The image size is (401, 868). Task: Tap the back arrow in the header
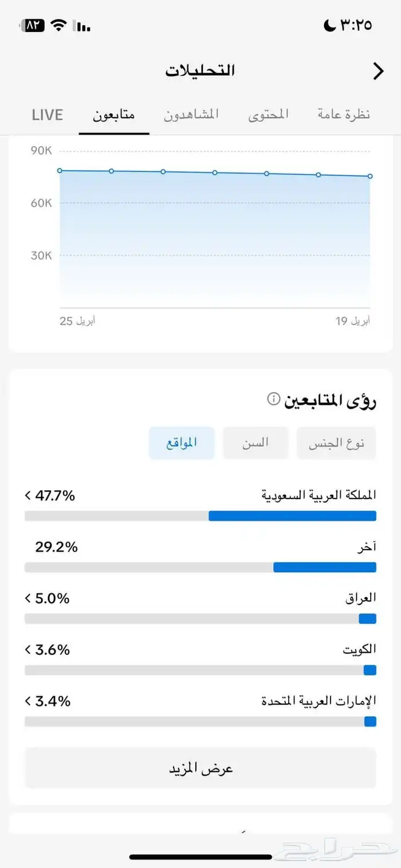pos(378,71)
